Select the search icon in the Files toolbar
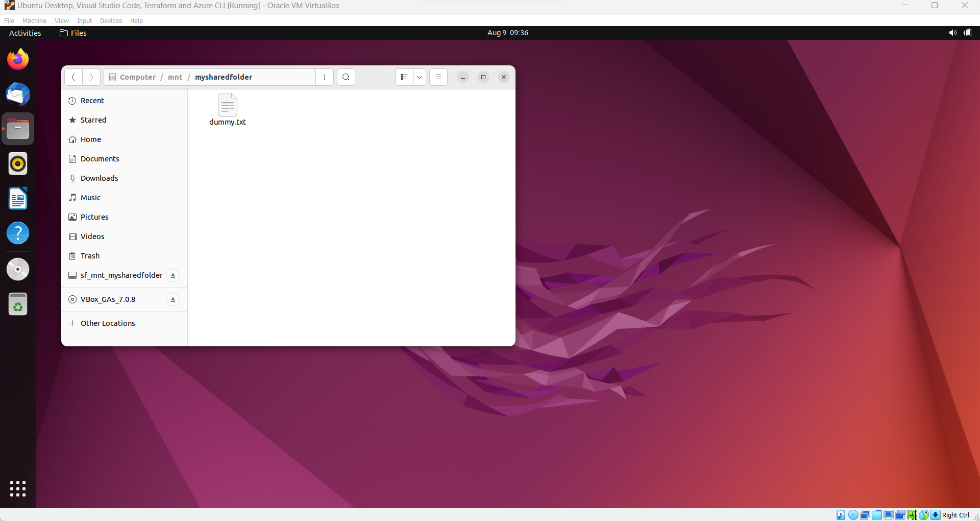Viewport: 980px width, 521px height. pos(346,77)
